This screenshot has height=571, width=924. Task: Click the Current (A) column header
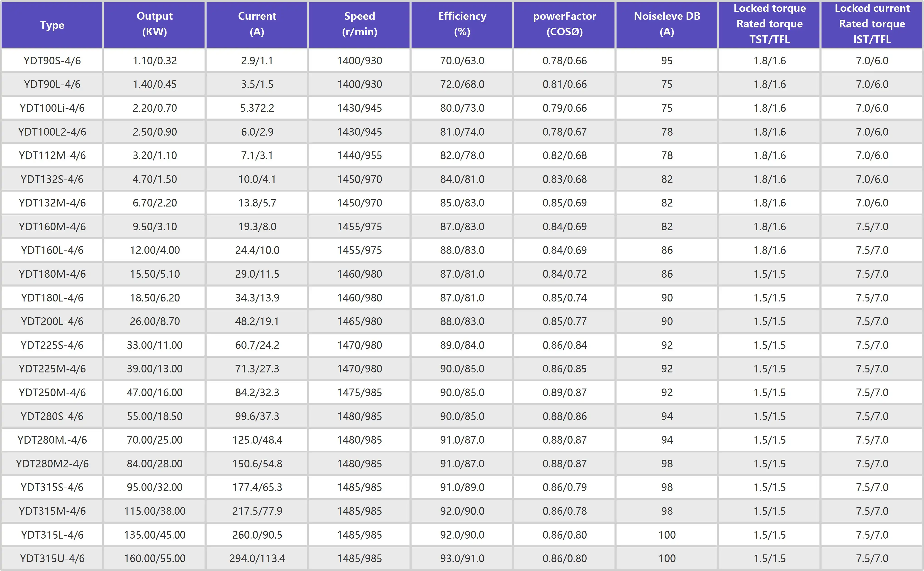(x=257, y=24)
